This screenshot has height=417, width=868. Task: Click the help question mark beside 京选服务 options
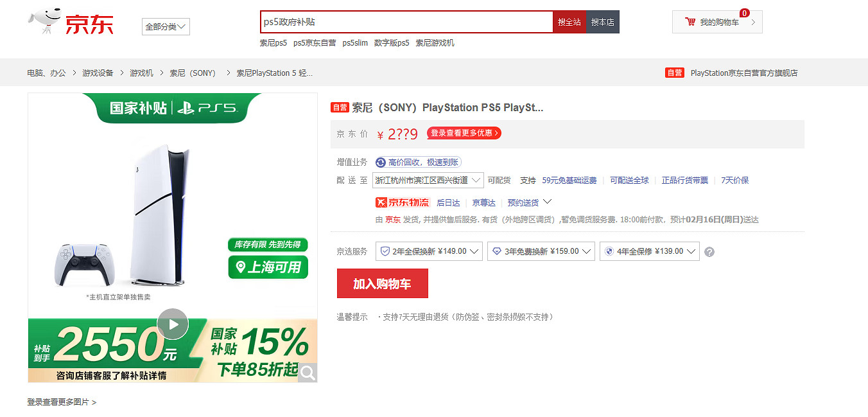coord(709,252)
